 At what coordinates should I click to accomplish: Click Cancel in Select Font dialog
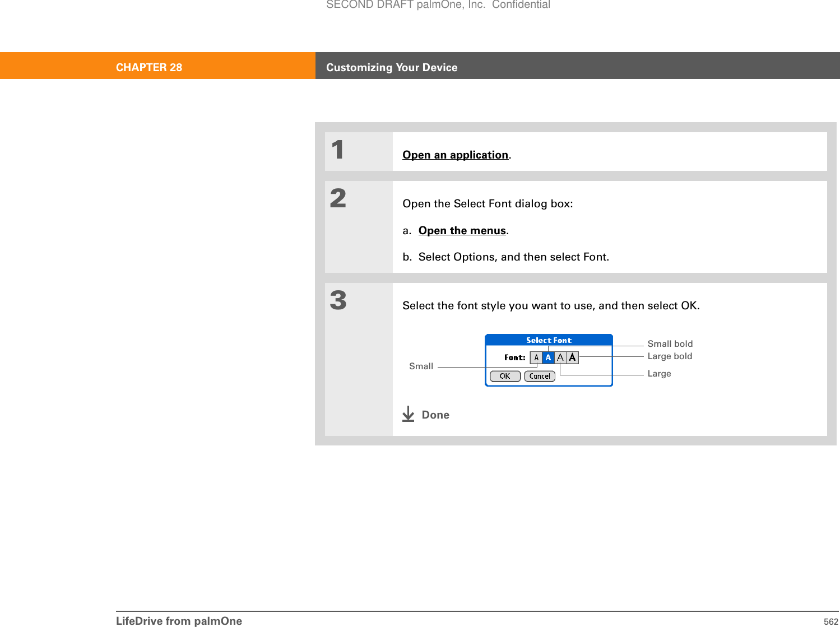click(540, 376)
